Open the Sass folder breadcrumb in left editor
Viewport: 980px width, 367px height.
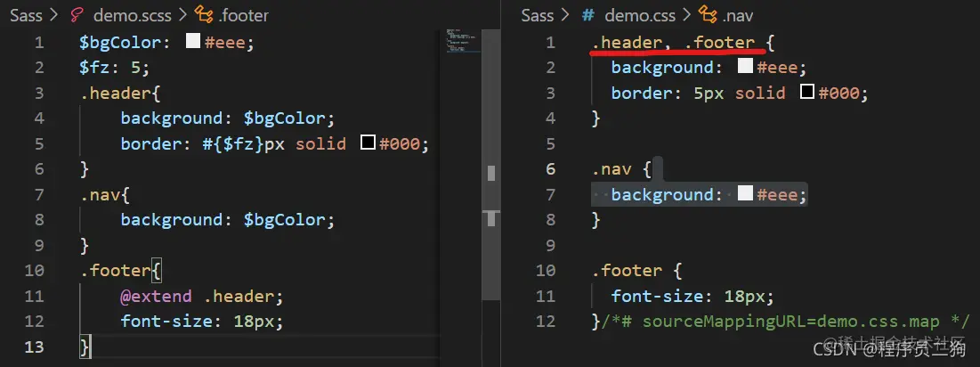pyautogui.click(x=26, y=15)
